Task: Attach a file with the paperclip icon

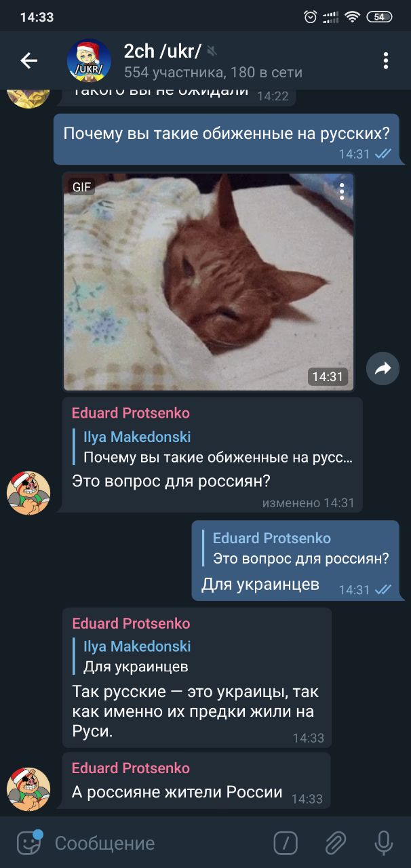Action: point(335,843)
